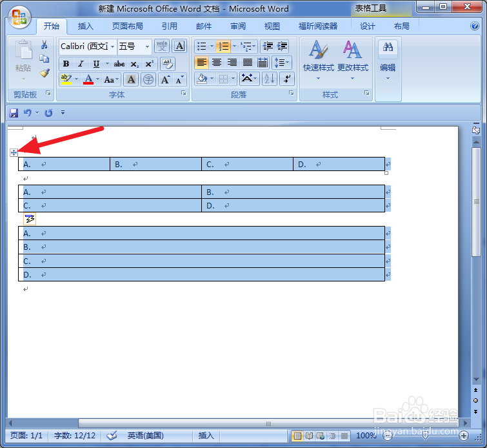Open the 快速样式 gallery
487x448 pixels.
pyautogui.click(x=319, y=59)
